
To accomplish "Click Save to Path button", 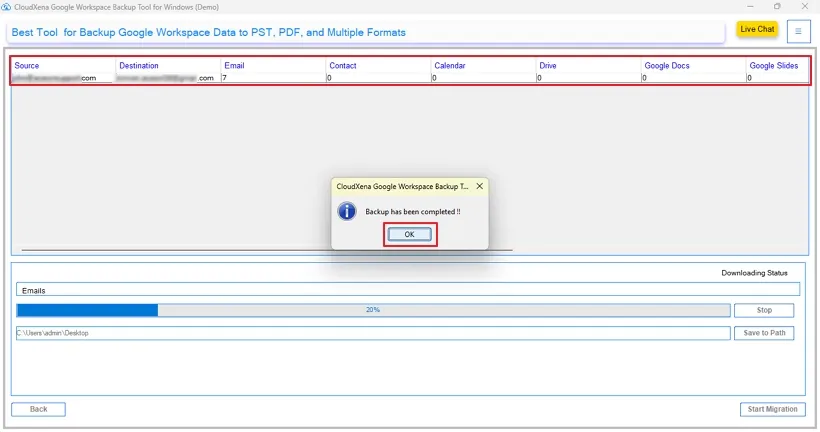I will 764,333.
